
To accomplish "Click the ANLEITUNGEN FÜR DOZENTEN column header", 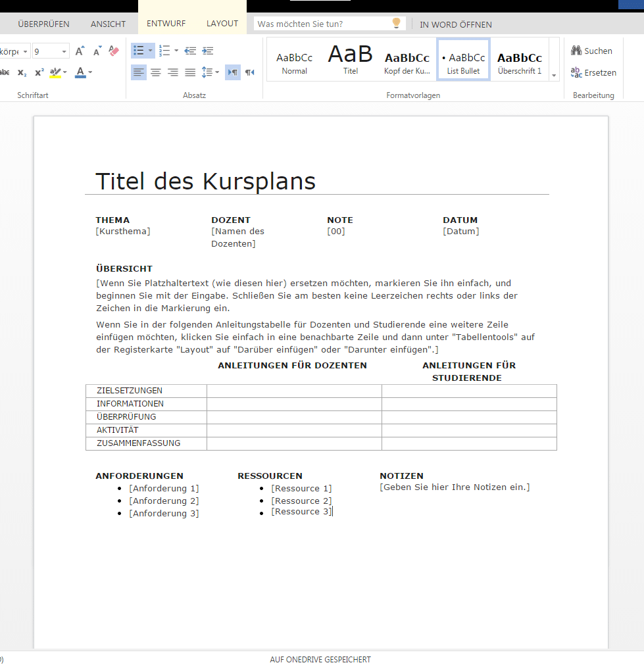I will 292,366.
